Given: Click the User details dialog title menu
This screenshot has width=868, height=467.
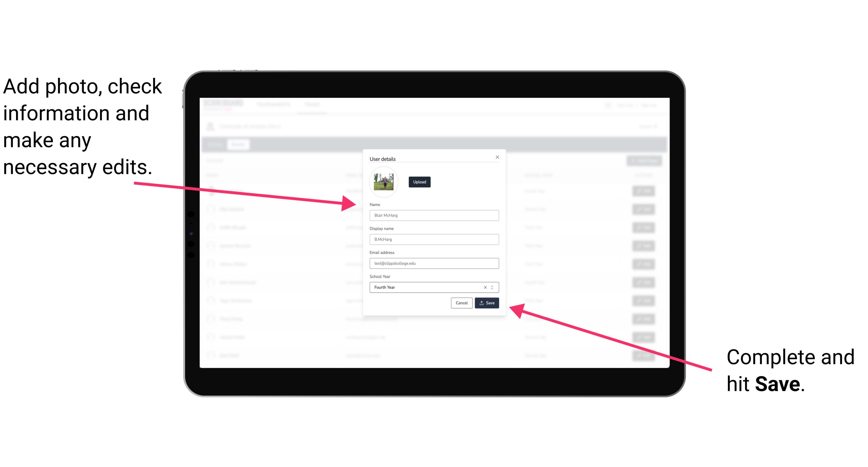Looking at the screenshot, I should [x=383, y=159].
